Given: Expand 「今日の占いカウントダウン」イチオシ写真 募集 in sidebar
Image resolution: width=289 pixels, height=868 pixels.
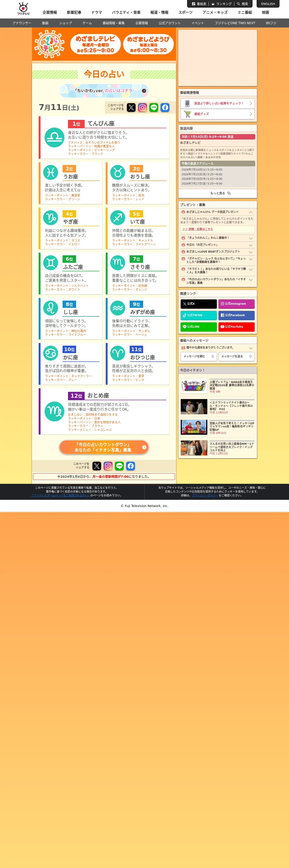Looking at the screenshot, I should point(217,281).
